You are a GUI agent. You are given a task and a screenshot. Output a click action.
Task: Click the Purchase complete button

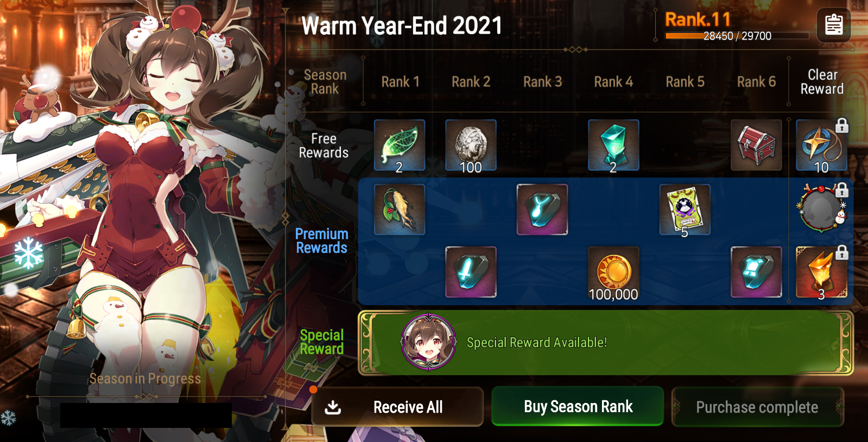[757, 407]
